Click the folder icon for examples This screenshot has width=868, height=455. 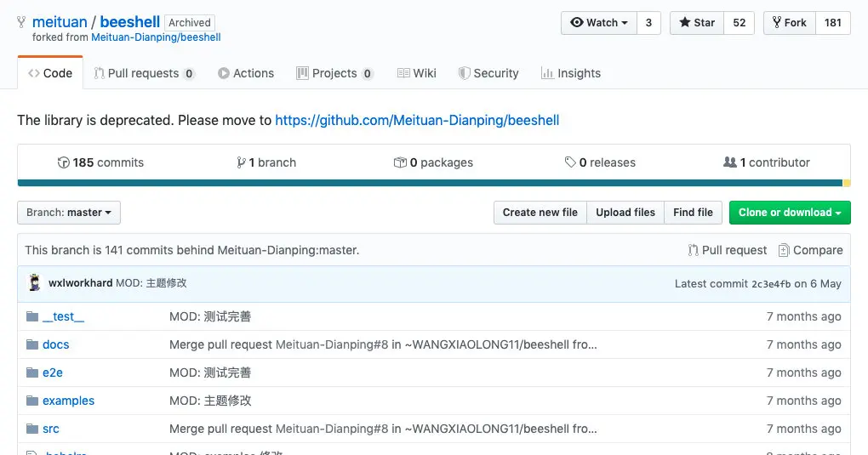click(32, 401)
